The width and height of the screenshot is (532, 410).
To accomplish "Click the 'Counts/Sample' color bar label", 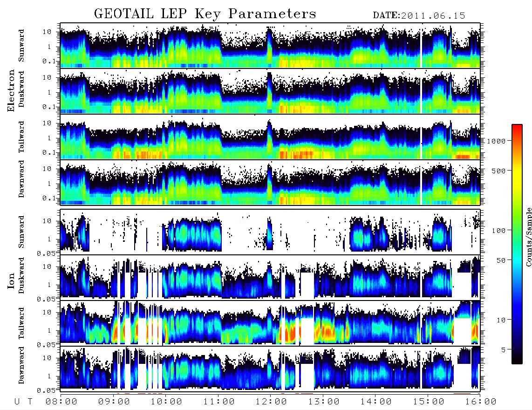I will tap(529, 237).
